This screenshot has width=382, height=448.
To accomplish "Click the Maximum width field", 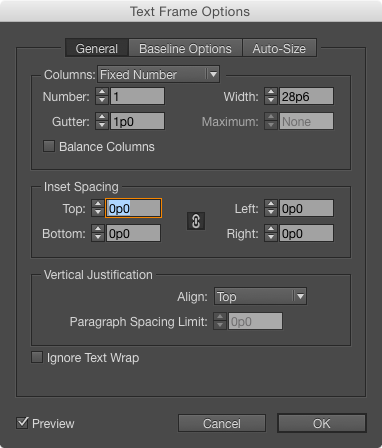I will pos(306,121).
